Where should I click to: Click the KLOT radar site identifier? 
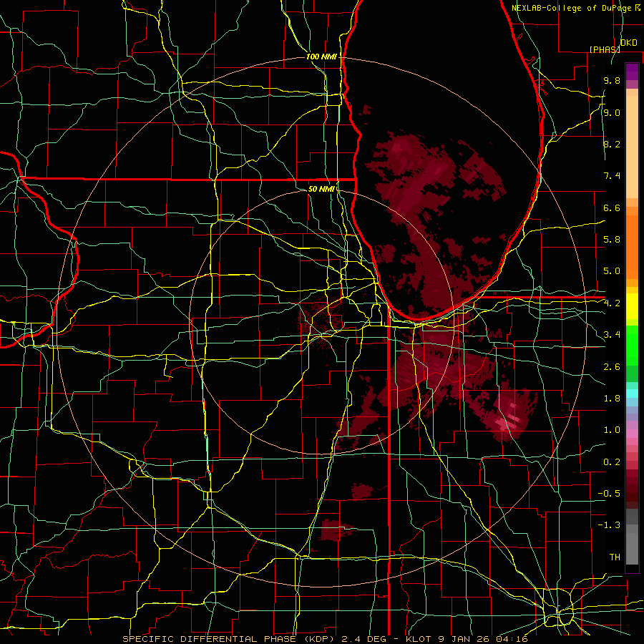tap(418, 639)
